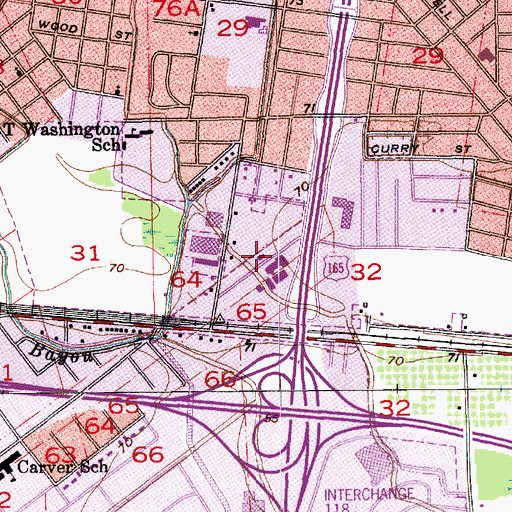Image resolution: width=512 pixels, height=512 pixels.
Task: Click the L-shaped purple hatched building
Action: tap(345, 211)
